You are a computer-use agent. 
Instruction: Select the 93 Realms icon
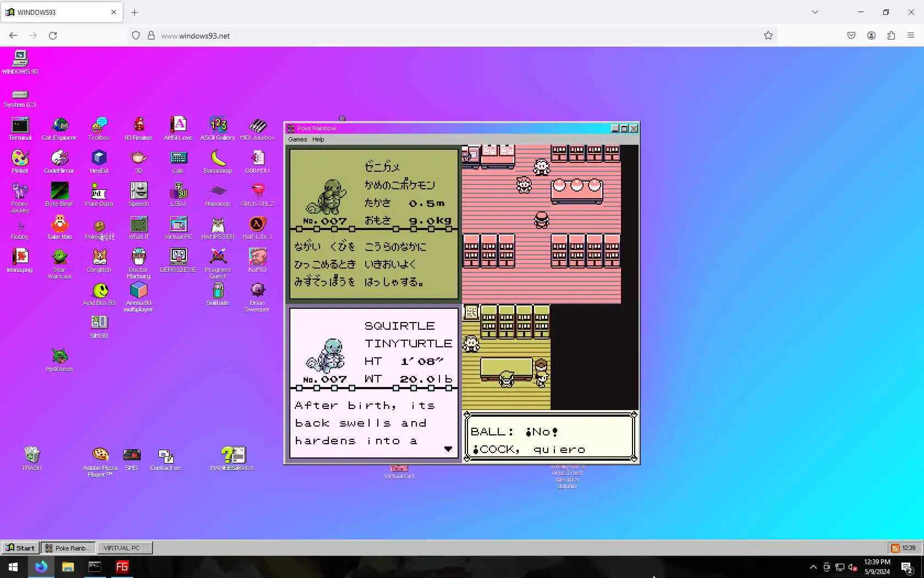[139, 129]
